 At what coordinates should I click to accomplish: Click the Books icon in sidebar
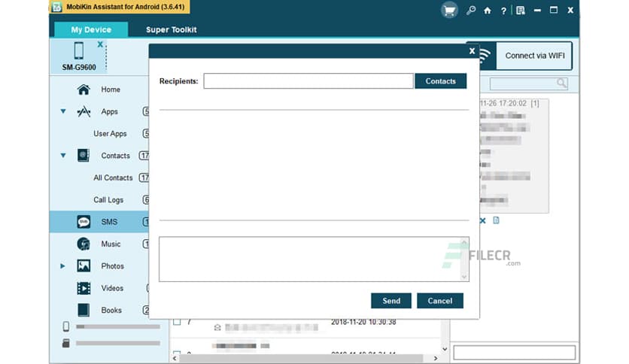pos(84,310)
